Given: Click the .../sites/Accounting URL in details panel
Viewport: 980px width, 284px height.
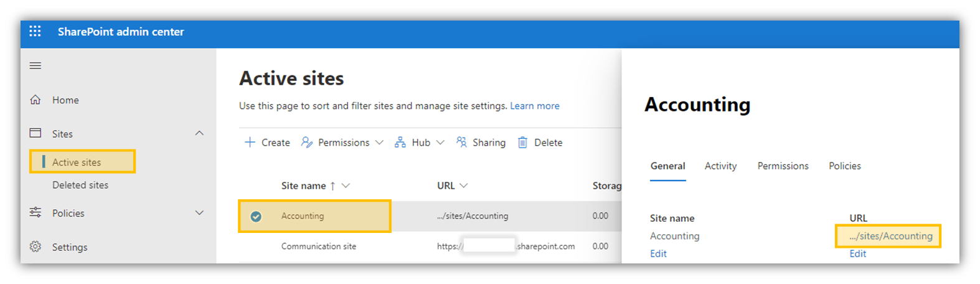Looking at the screenshot, I should pos(891,236).
